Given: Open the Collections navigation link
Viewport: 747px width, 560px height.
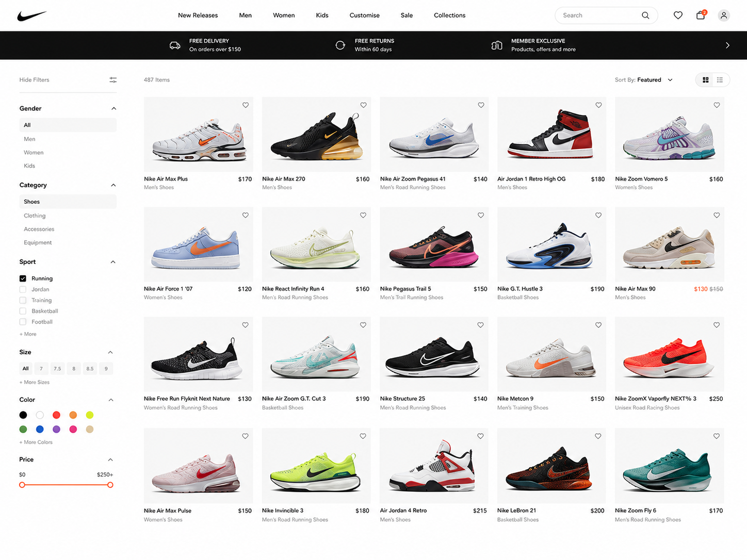Looking at the screenshot, I should point(450,15).
